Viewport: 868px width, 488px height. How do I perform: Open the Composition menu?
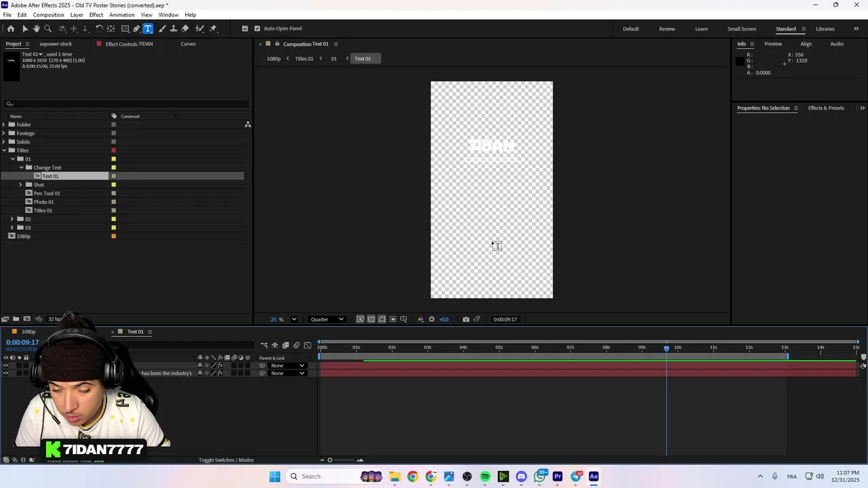point(48,15)
